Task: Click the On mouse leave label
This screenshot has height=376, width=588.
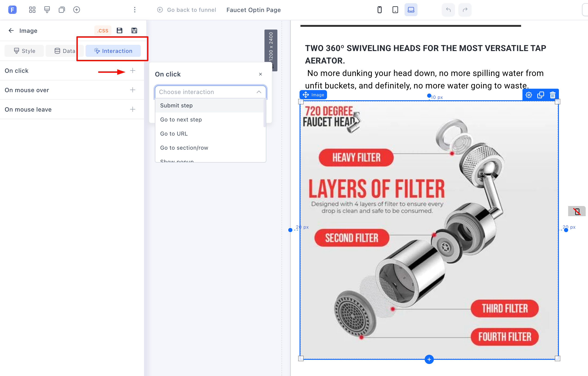Action: 28,109
